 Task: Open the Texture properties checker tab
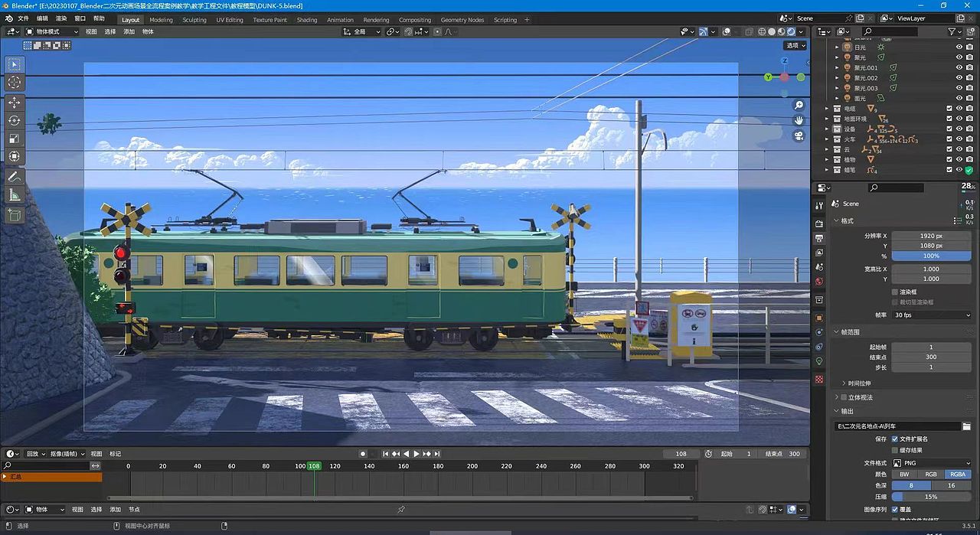point(819,380)
